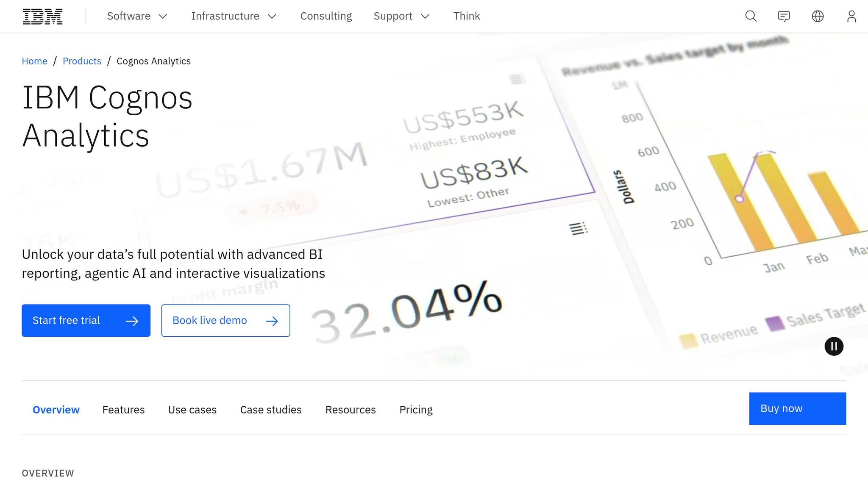Click the Buy now button
The width and height of the screenshot is (868, 488).
click(798, 408)
